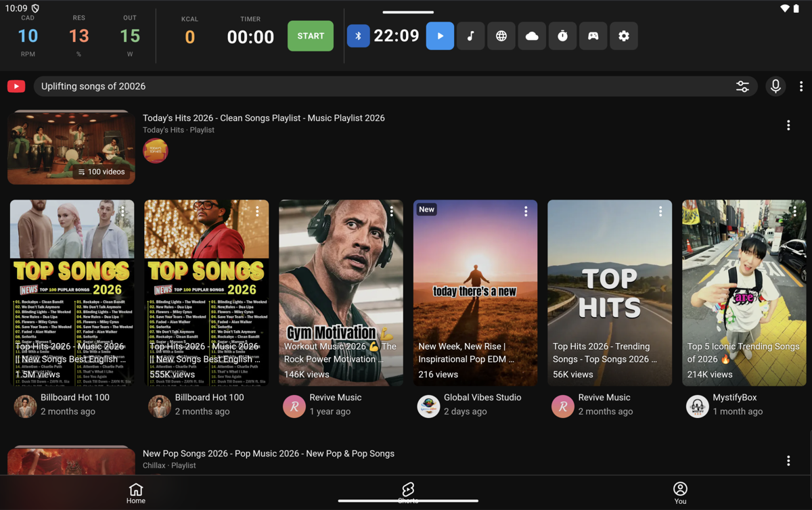This screenshot has height=510, width=812.
Task: Open the game controller icon
Action: [x=593, y=36]
